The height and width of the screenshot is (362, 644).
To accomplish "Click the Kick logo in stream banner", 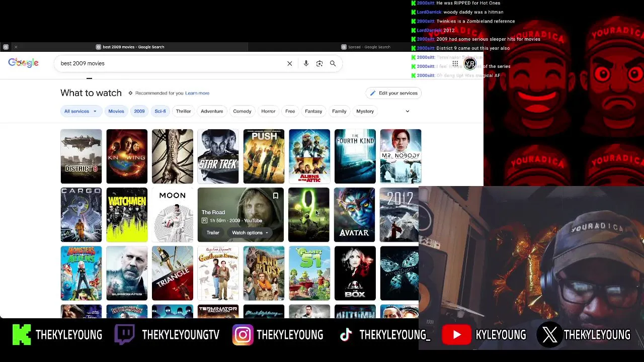I will click(22, 335).
